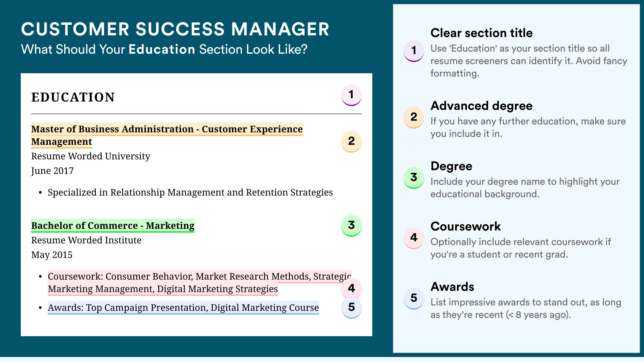Select the highlighted Master of Business Administration title
Screen dimensions: 644x362
pos(167,135)
